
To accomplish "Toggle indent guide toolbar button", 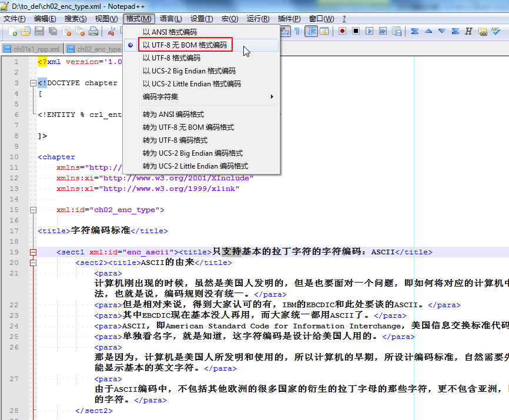I will point(311,32).
